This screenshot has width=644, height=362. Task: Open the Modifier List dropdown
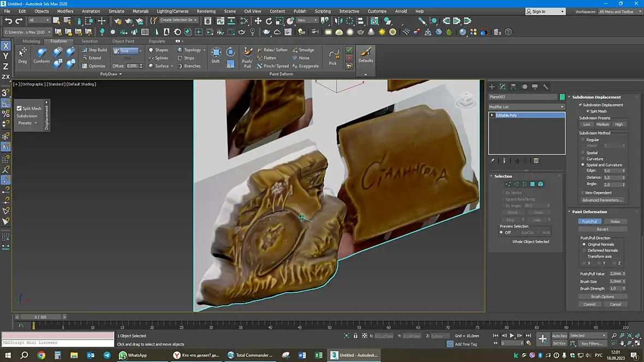526,107
